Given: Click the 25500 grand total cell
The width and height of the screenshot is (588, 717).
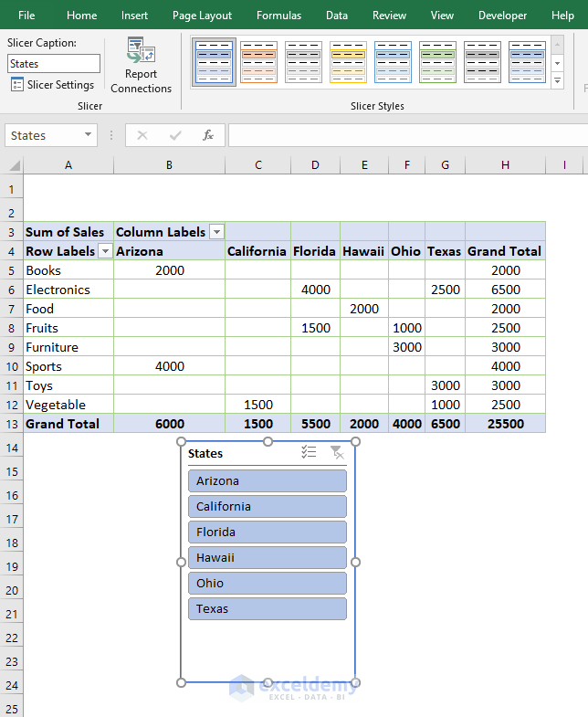Looking at the screenshot, I should click(505, 424).
